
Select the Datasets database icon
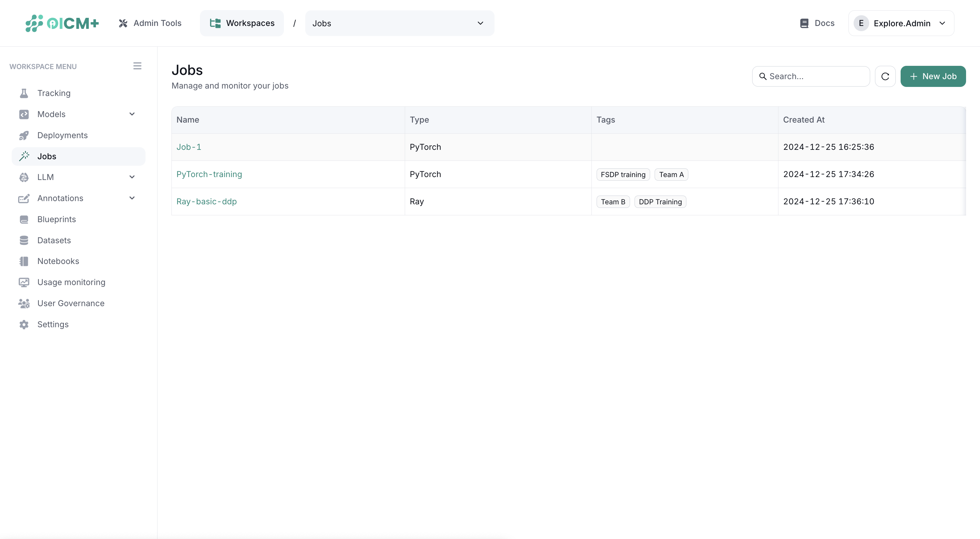24,240
